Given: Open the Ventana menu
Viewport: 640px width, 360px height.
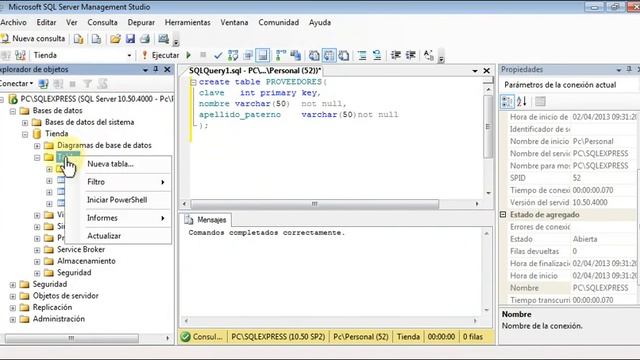Looking at the screenshot, I should [234, 22].
